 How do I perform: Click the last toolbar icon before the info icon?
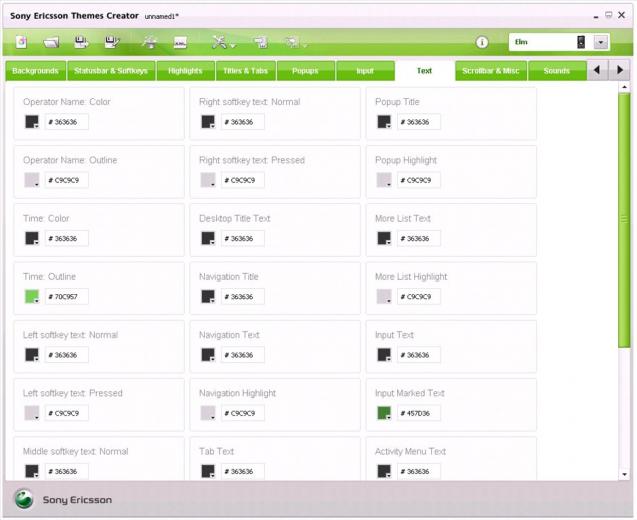coord(293,42)
